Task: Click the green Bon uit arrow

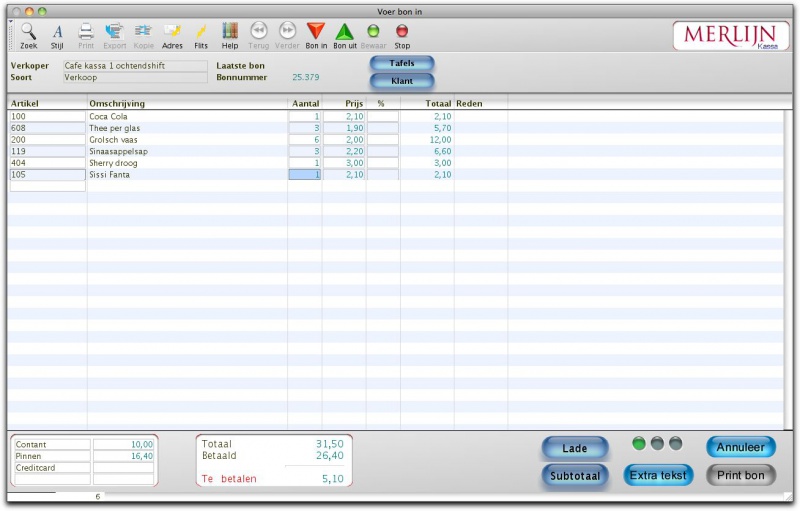Action: click(x=345, y=32)
